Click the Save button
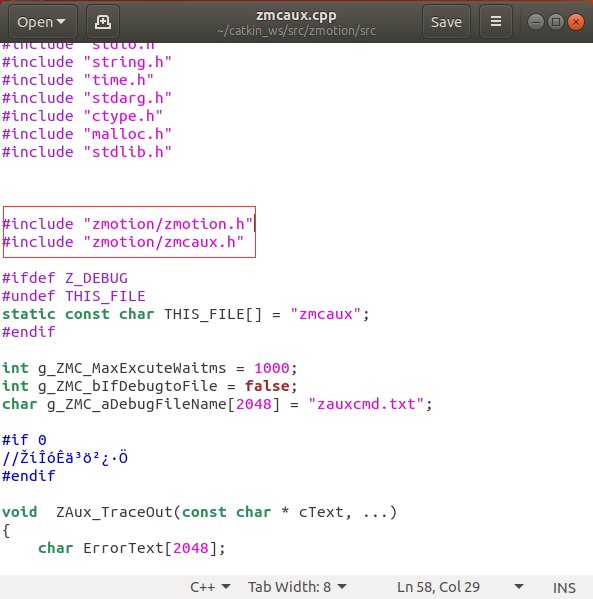The height and width of the screenshot is (599, 593). pos(446,22)
